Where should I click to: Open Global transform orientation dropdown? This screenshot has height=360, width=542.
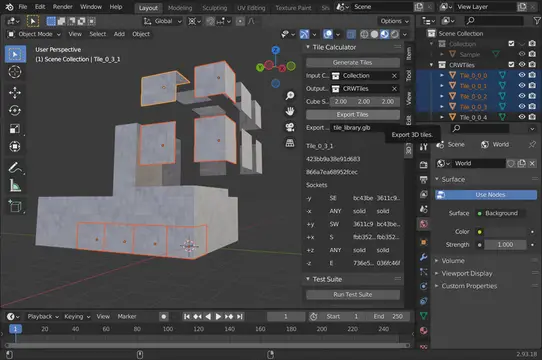163,21
